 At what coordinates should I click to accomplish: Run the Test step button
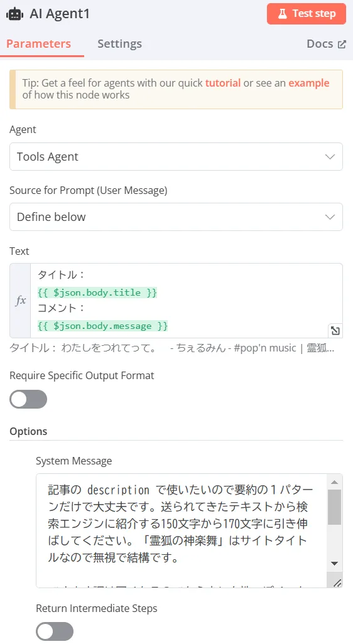point(307,14)
